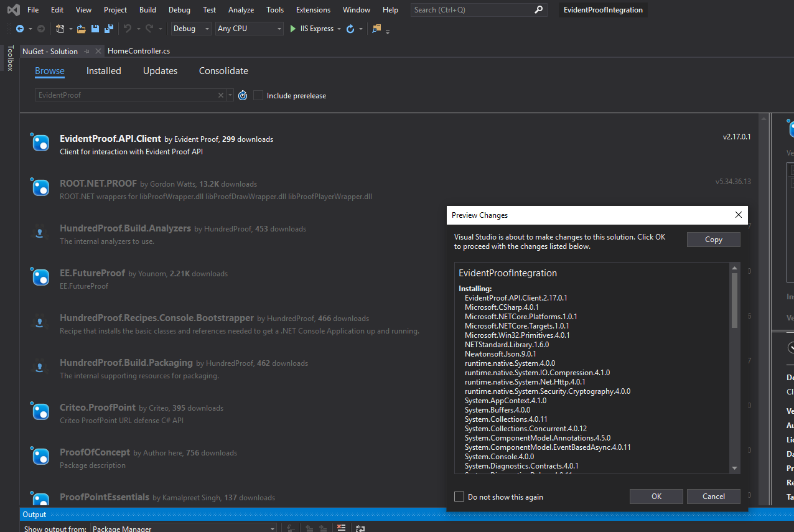Click Microsoft.CSharp.4.0.1 in install list
This screenshot has height=532, width=794.
pyautogui.click(x=502, y=307)
